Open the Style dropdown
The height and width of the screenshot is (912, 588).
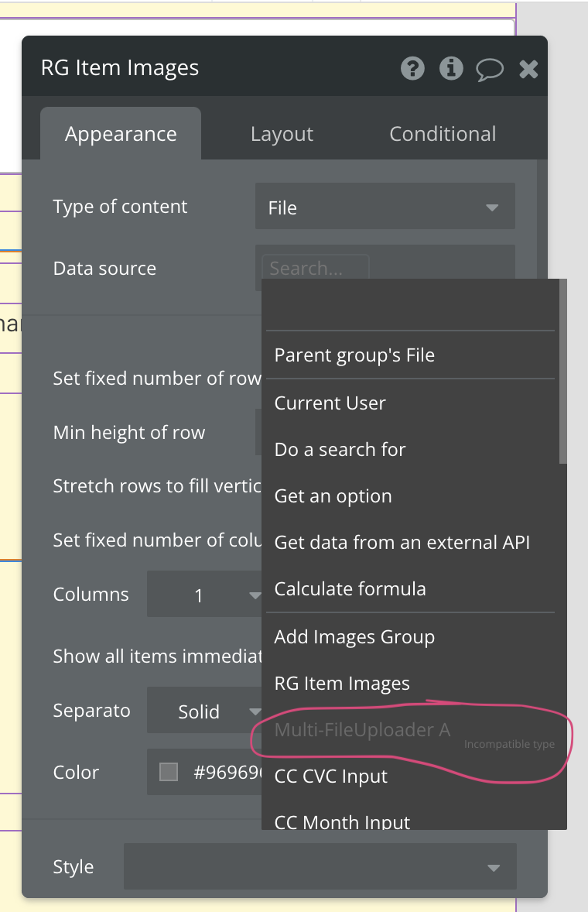pos(320,867)
